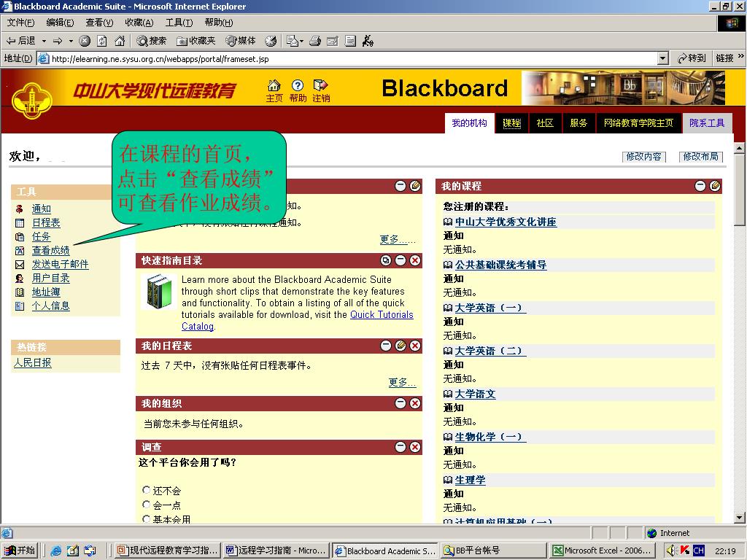The image size is (747, 560).
Task: Open the address bar dropdown arrow
Action: [x=662, y=58]
